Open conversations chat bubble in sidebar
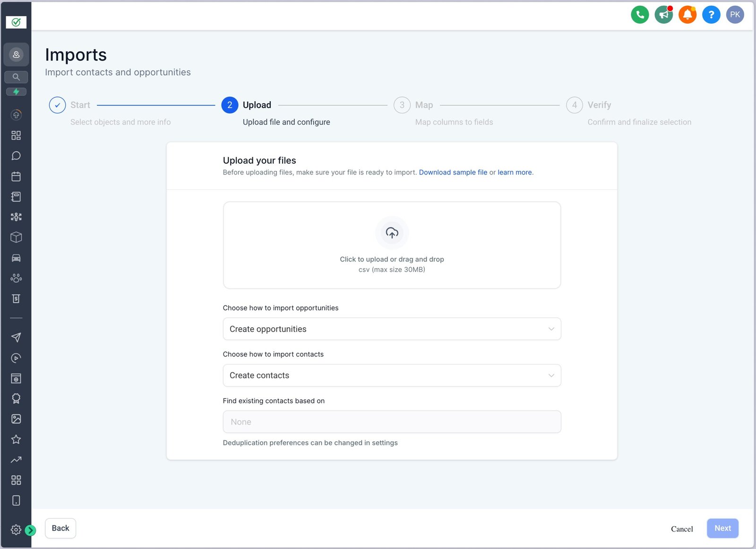 (x=16, y=156)
